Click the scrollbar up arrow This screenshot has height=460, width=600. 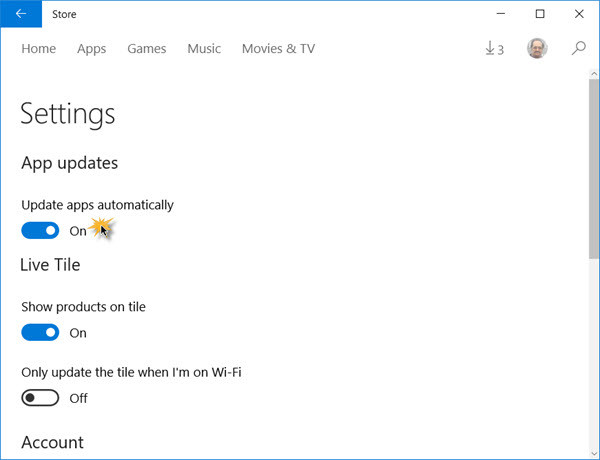(594, 73)
